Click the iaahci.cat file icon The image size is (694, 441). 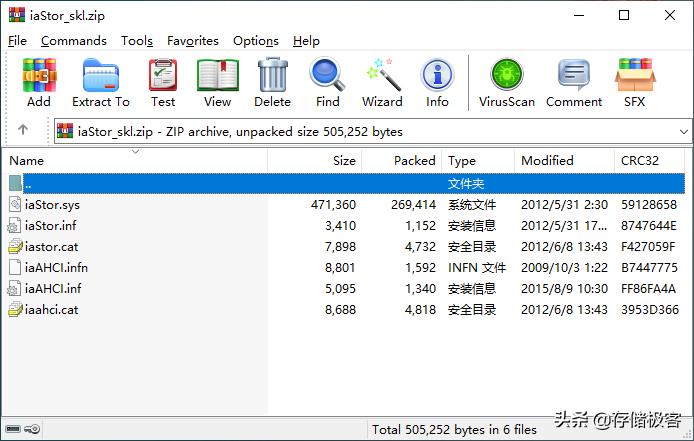[15, 309]
